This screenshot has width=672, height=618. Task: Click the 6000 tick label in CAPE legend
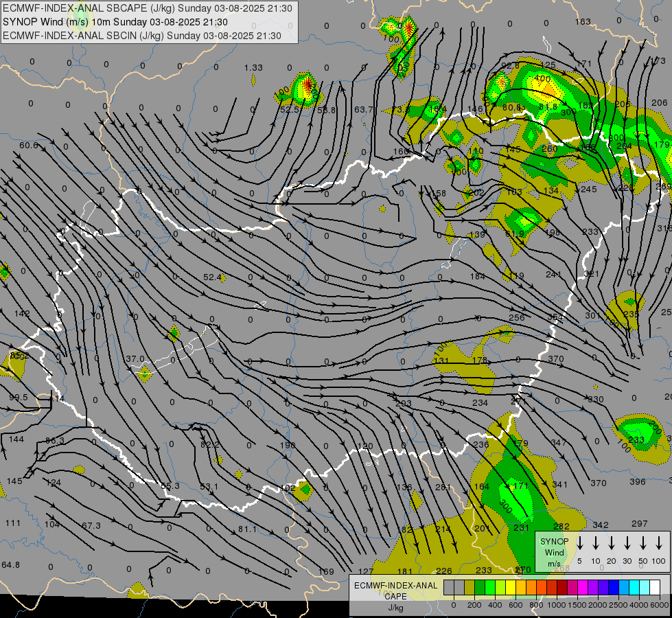pyautogui.click(x=660, y=605)
